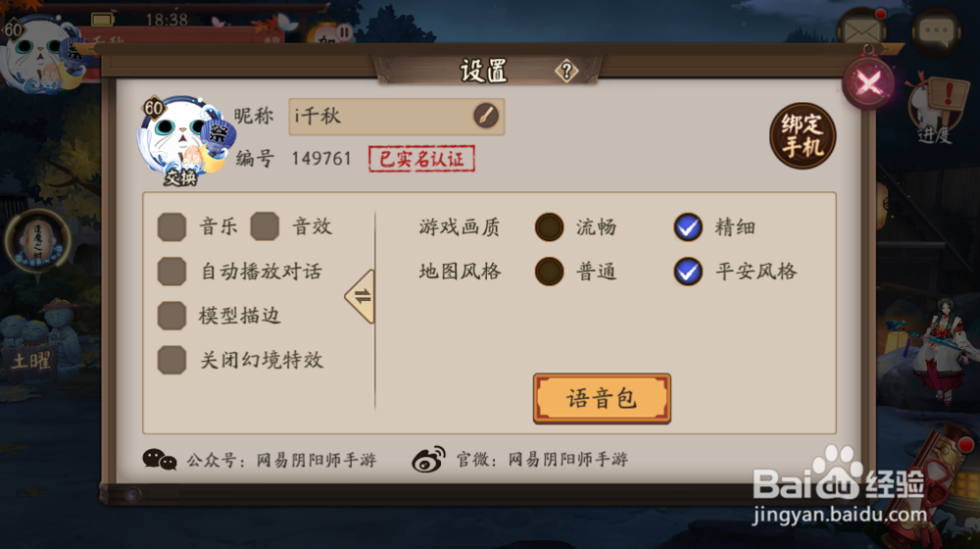Click the WeChat public account icon
The height and width of the screenshot is (549, 980).
[160, 460]
